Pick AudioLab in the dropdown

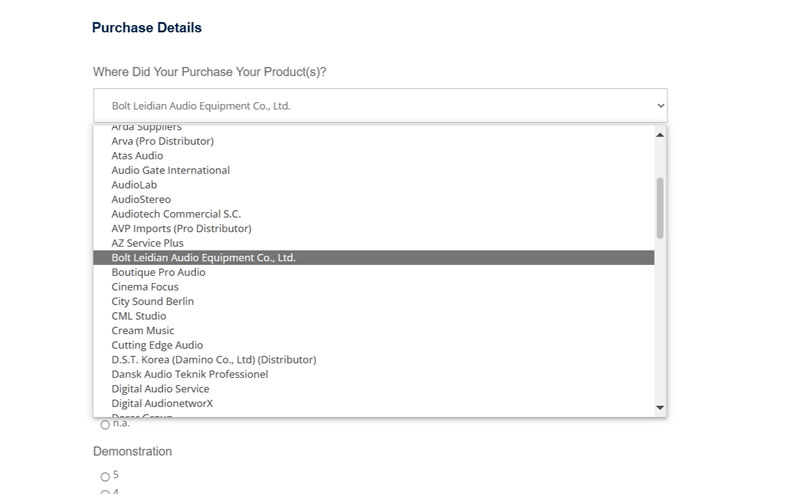point(134,185)
